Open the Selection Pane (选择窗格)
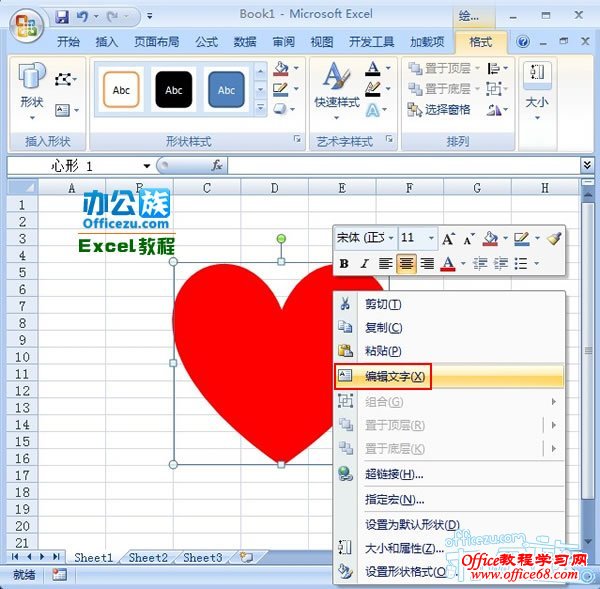Image resolution: width=600 pixels, height=589 pixels. point(439,110)
